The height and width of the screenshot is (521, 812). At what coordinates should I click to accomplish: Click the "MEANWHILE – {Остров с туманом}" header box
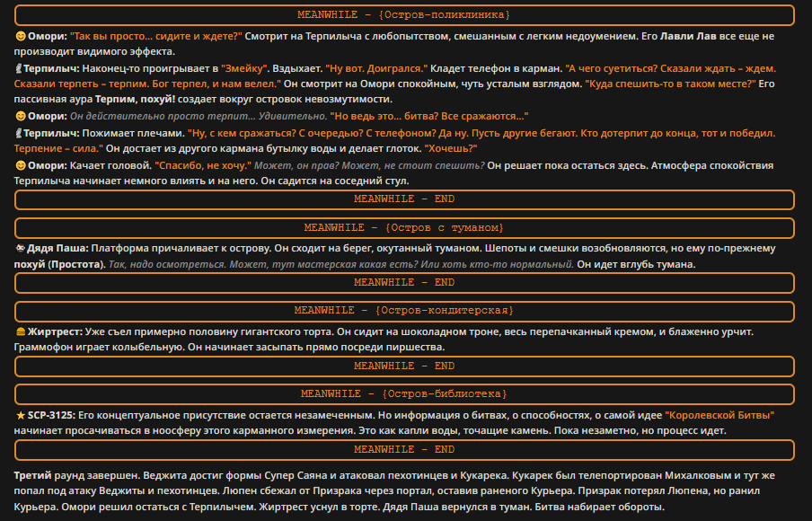click(x=404, y=228)
